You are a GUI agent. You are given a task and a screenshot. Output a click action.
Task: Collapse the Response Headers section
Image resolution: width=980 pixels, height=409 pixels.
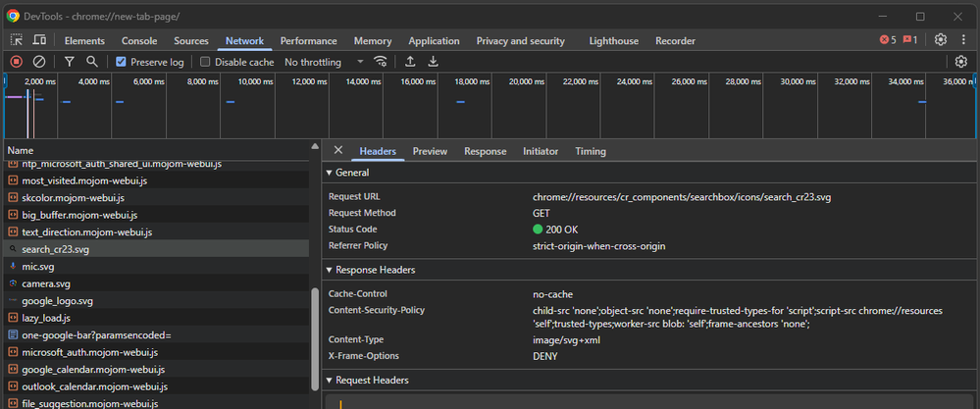click(375, 270)
